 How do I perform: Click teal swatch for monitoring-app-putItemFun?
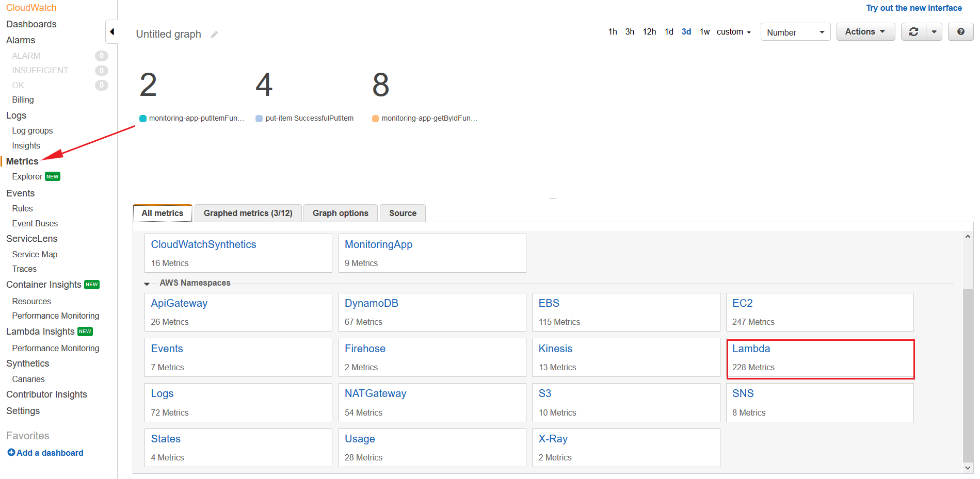143,119
